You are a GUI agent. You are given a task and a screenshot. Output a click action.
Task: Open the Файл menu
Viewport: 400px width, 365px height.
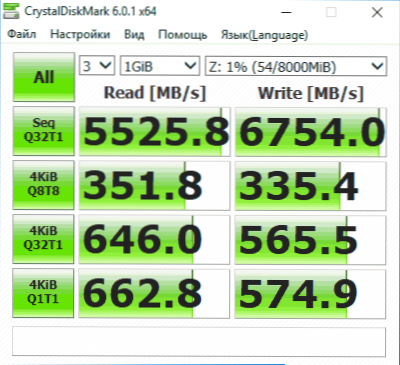(x=22, y=34)
